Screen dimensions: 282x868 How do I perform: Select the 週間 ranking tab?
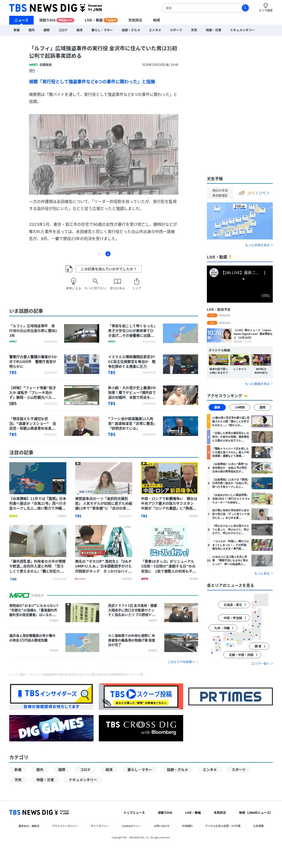(x=262, y=407)
